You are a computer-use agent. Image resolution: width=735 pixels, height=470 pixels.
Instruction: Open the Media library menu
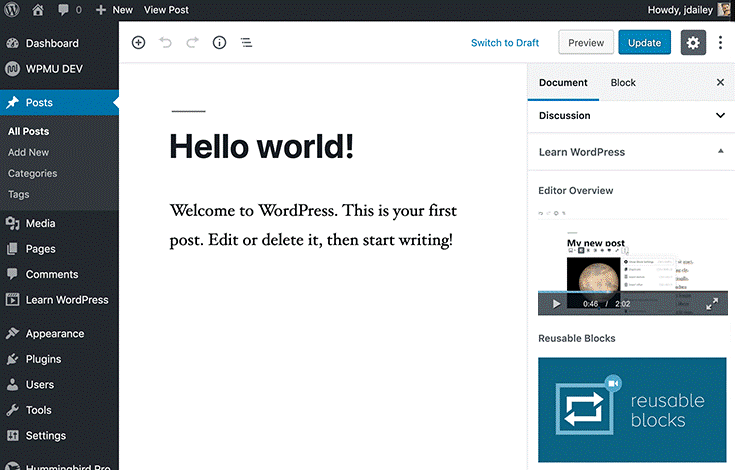click(x=59, y=224)
